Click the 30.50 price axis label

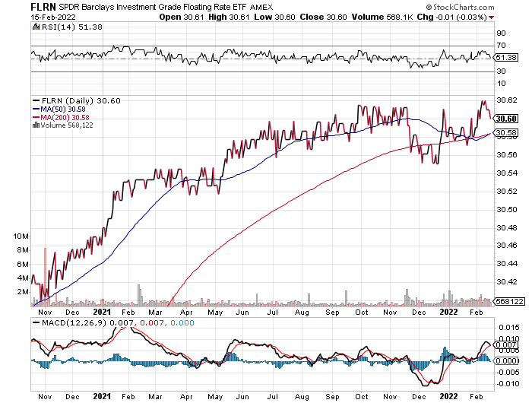pyautogui.click(x=507, y=209)
